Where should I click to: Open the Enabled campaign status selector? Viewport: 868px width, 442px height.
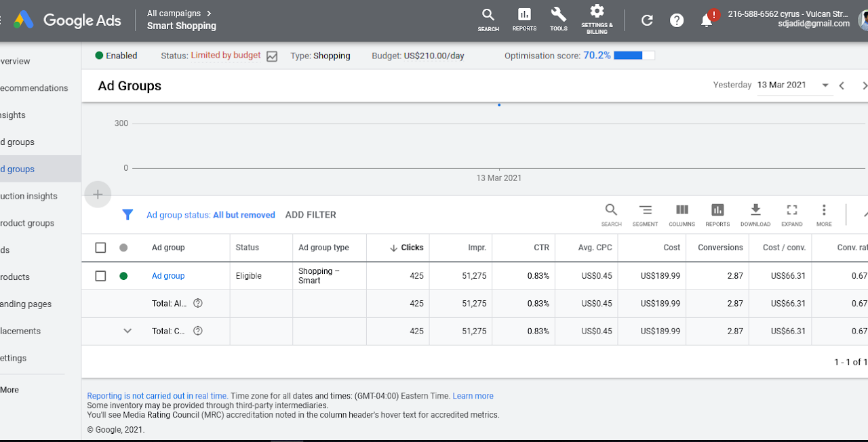pos(116,56)
